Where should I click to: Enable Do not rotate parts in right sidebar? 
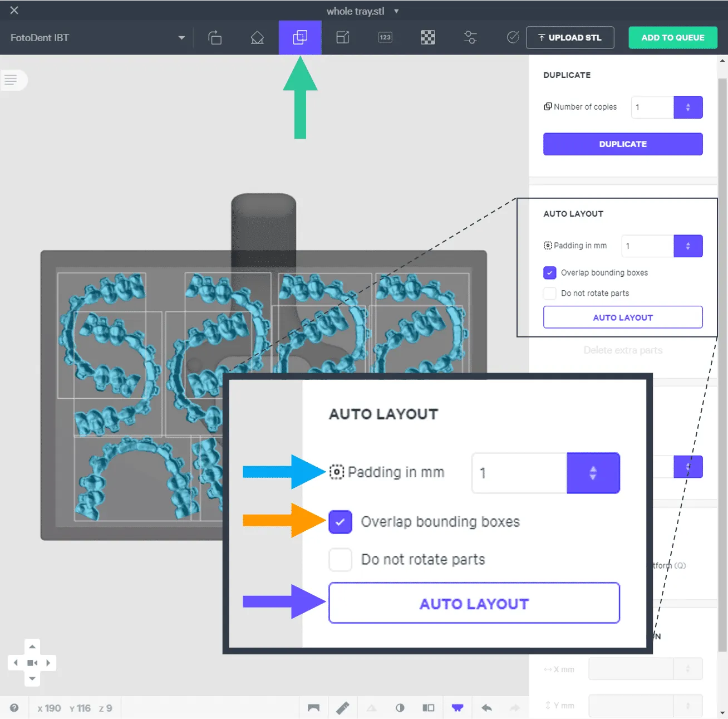click(x=550, y=294)
